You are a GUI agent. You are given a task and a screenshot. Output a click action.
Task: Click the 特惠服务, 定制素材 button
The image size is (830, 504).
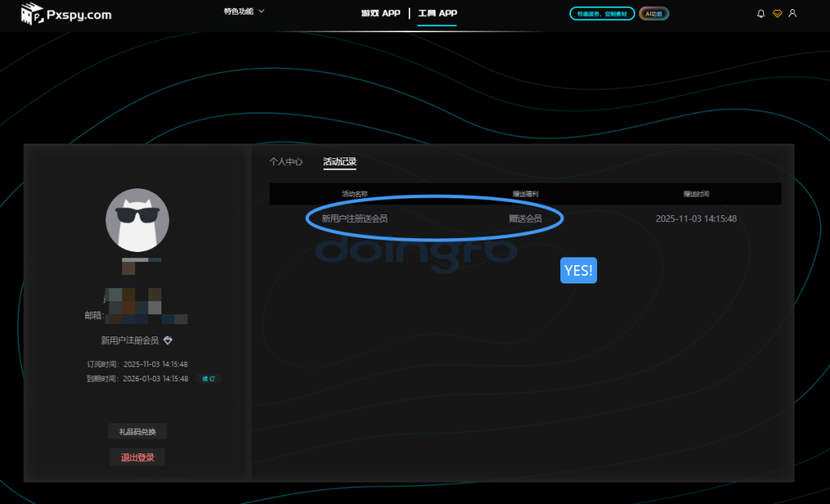pos(603,14)
